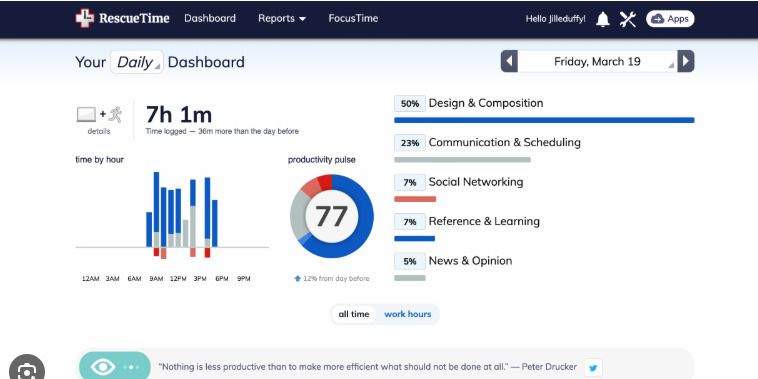Click the RescueTime logo icon
The image size is (758, 379).
point(85,18)
